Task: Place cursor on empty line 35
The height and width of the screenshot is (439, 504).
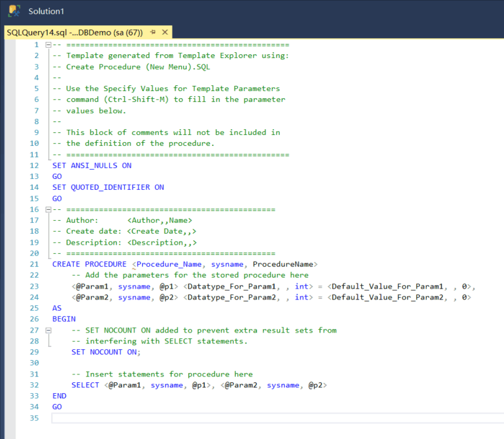Action: tap(278, 418)
